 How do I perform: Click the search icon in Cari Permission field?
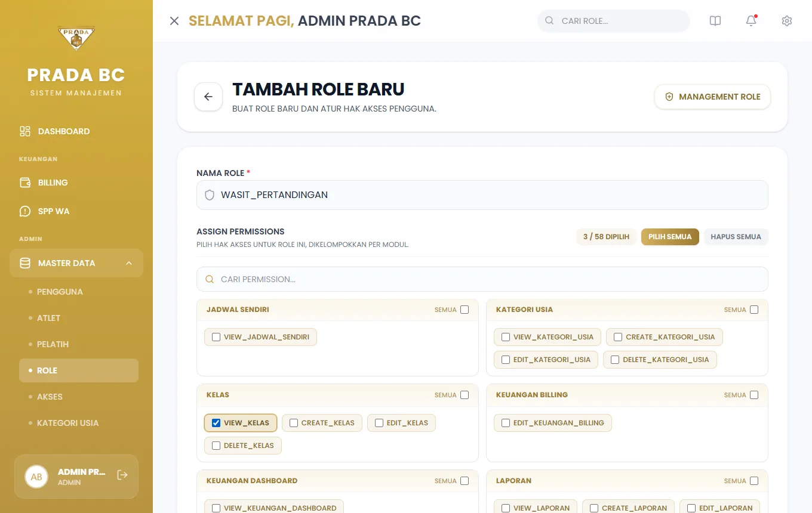[x=210, y=279]
